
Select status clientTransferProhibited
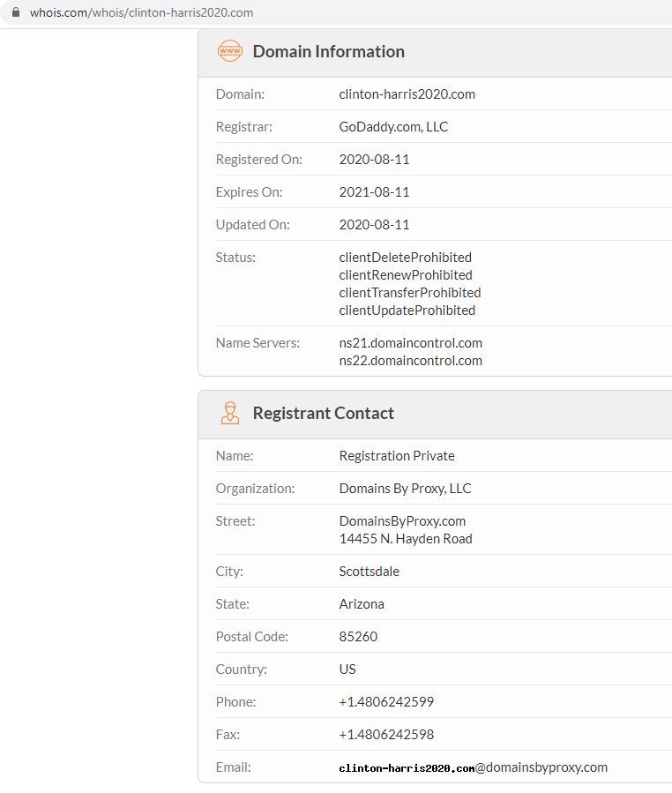coord(410,293)
